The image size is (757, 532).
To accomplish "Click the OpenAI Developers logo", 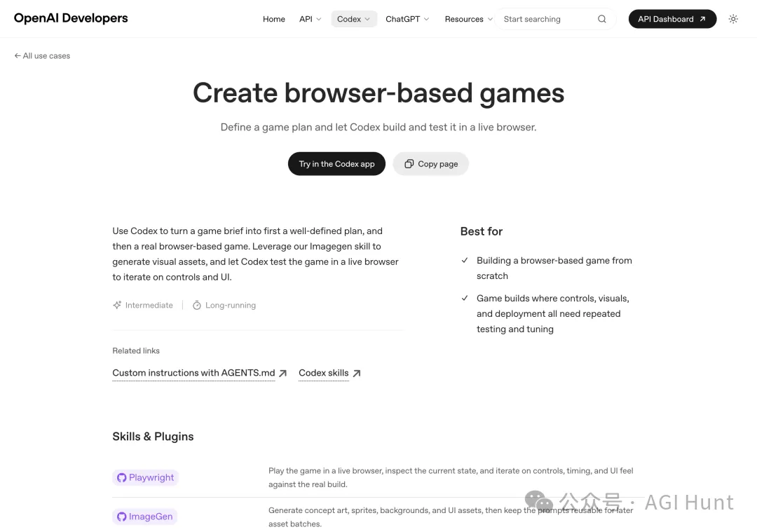I will [x=71, y=18].
